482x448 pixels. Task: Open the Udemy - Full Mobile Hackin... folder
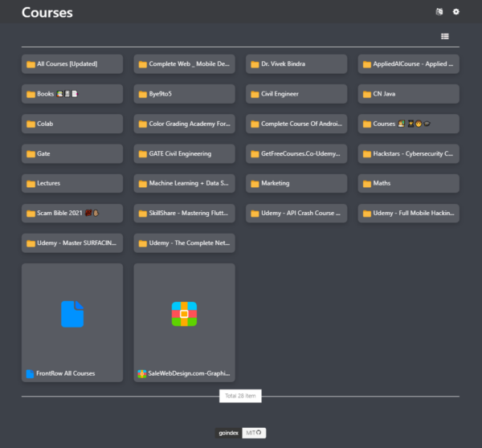pos(409,214)
